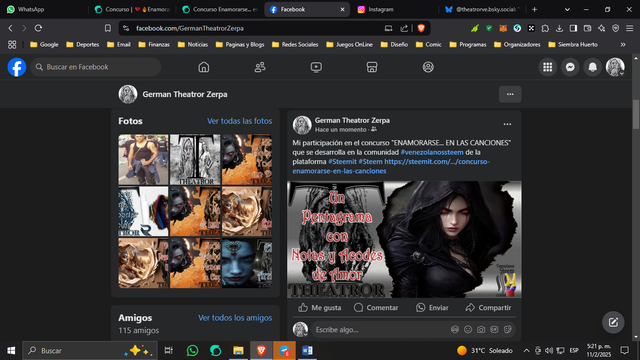Toggle the browser sidebar panel

click(573, 28)
